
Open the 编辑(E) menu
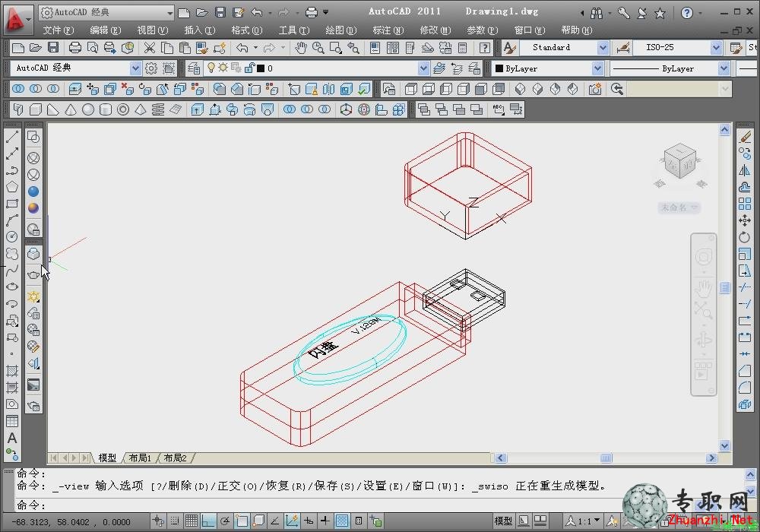(x=105, y=30)
